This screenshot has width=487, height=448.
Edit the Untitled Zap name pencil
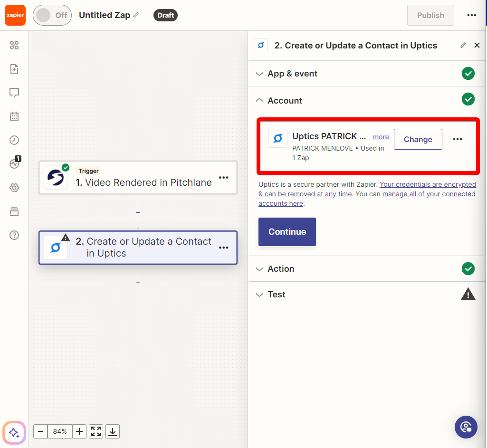pyautogui.click(x=136, y=15)
